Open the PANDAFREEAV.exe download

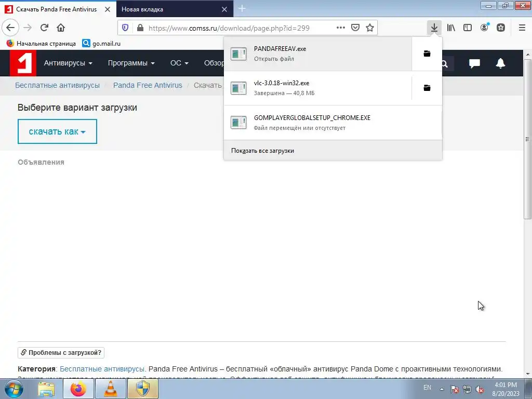[x=318, y=54]
